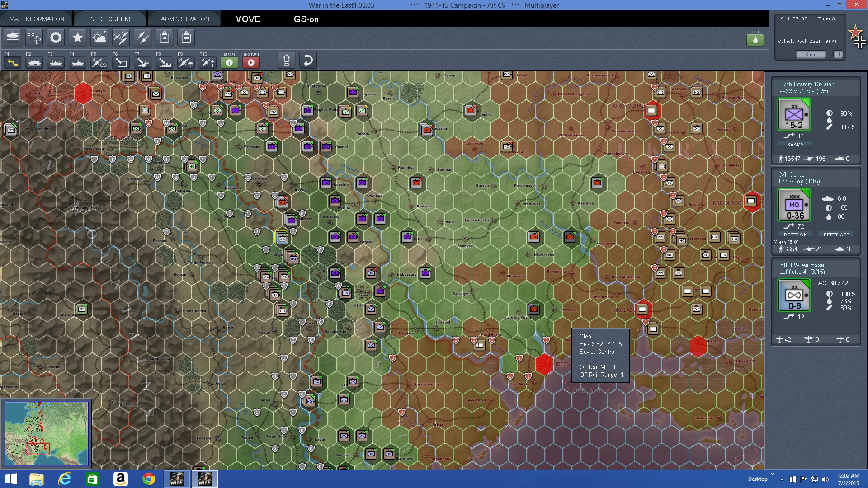
Task: Click the 6th Army (3/15) link
Action: 799,182
